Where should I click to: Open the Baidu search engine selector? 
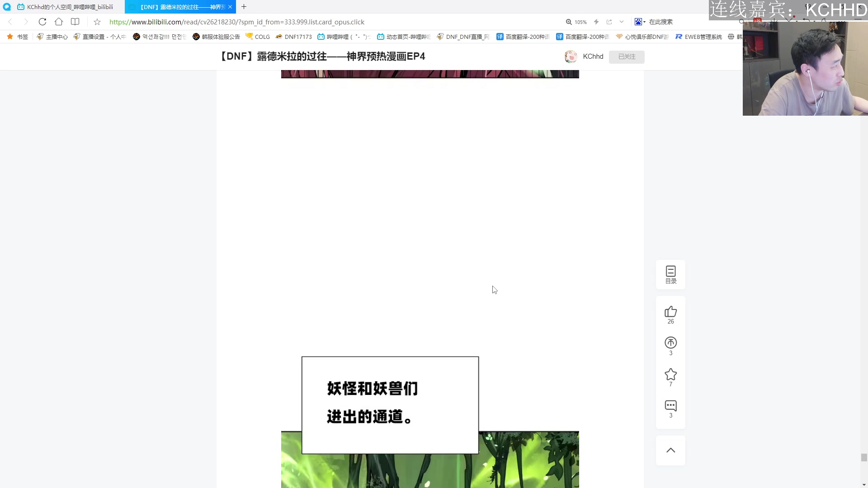640,22
